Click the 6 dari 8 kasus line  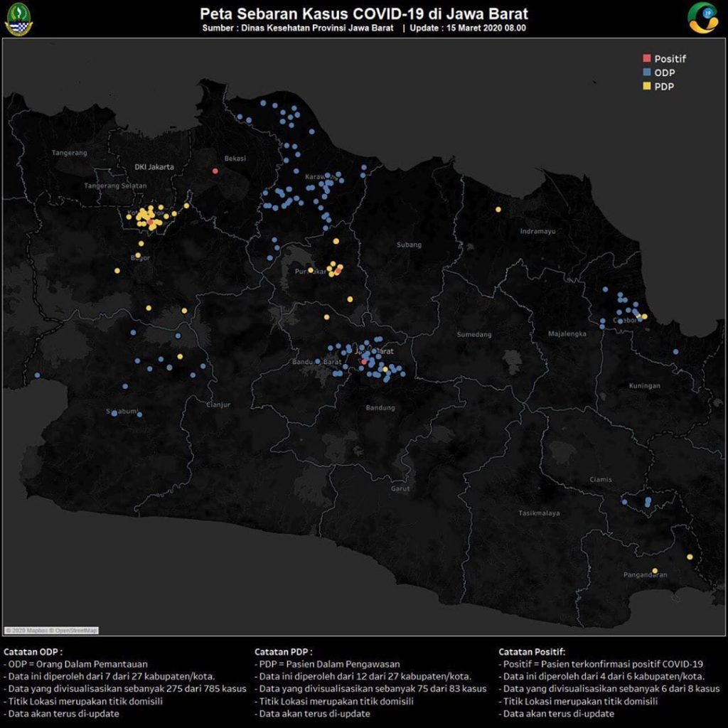[x=609, y=689]
